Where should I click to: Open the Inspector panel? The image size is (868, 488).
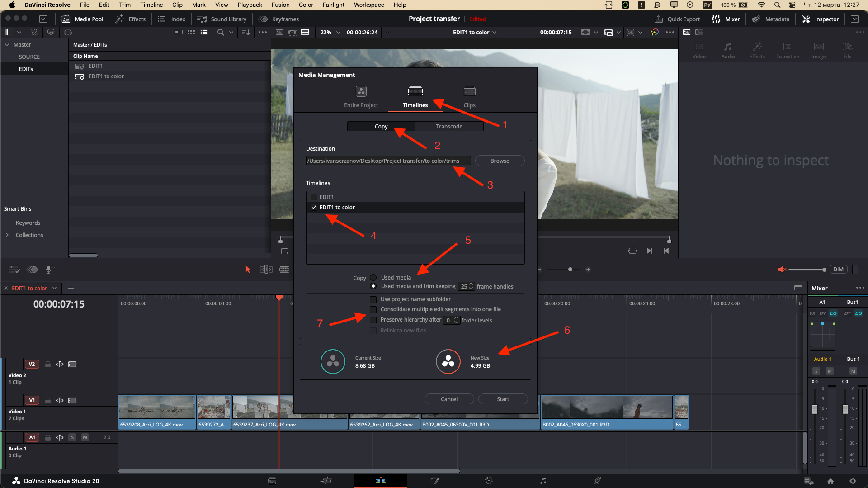tap(821, 19)
